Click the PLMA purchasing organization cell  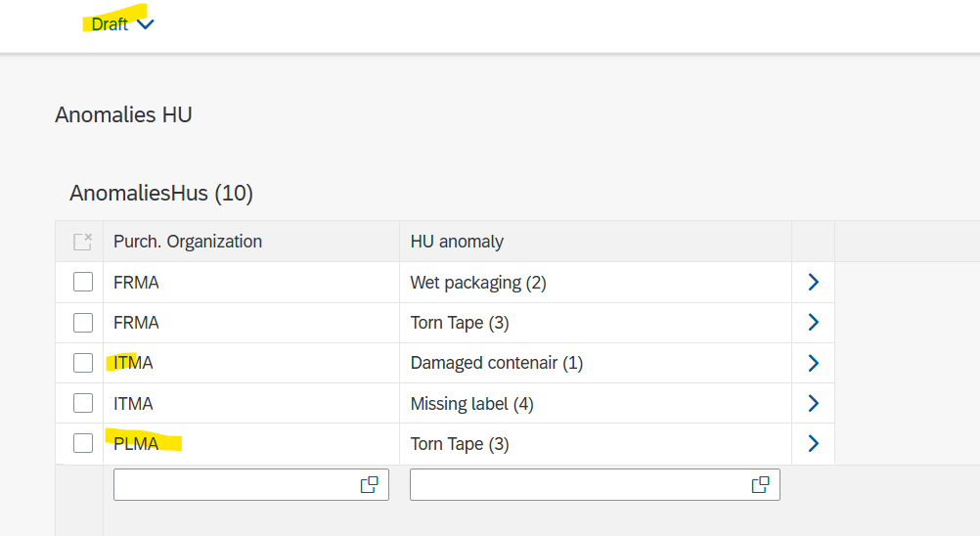click(136, 444)
